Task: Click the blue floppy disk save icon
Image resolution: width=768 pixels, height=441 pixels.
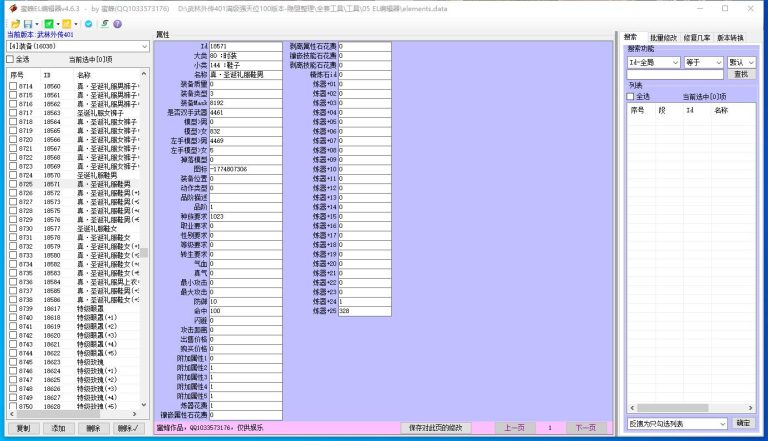Action: (28, 24)
